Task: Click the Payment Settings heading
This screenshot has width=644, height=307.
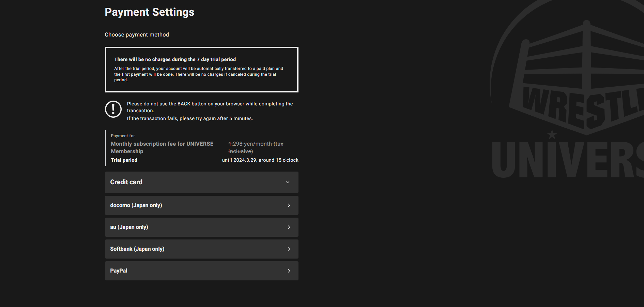Action: 149,12
